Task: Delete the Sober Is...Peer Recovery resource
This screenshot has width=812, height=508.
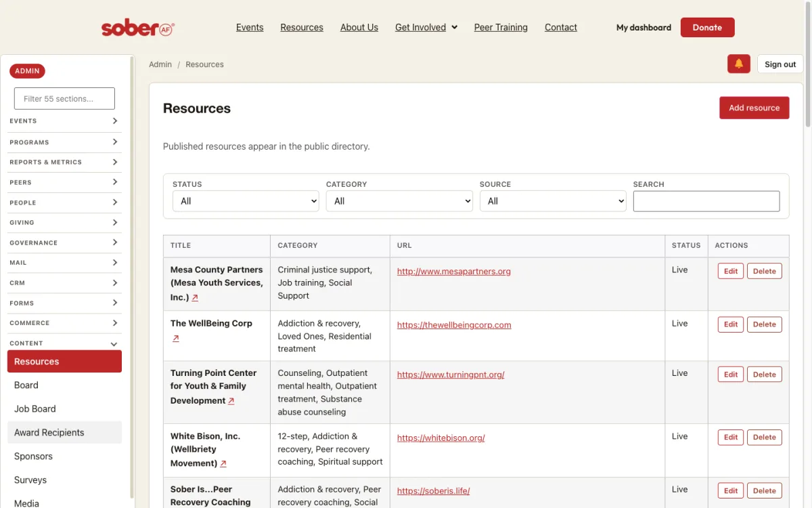Action: [x=765, y=490]
